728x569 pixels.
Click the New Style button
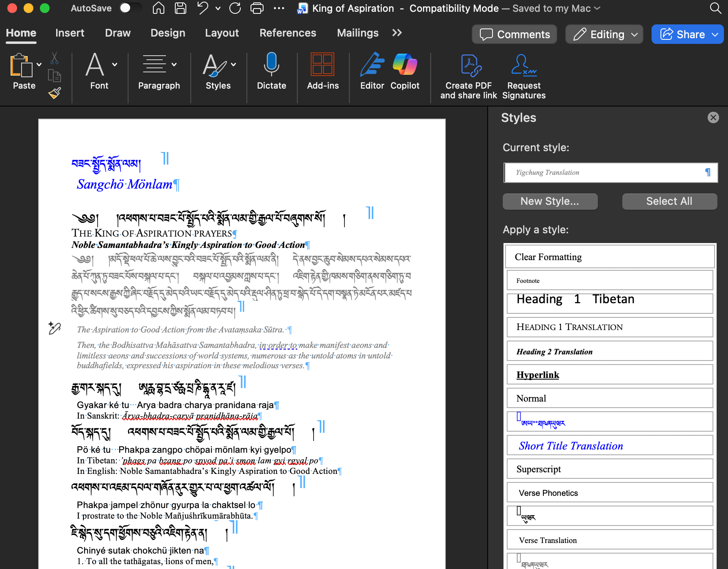pos(550,201)
